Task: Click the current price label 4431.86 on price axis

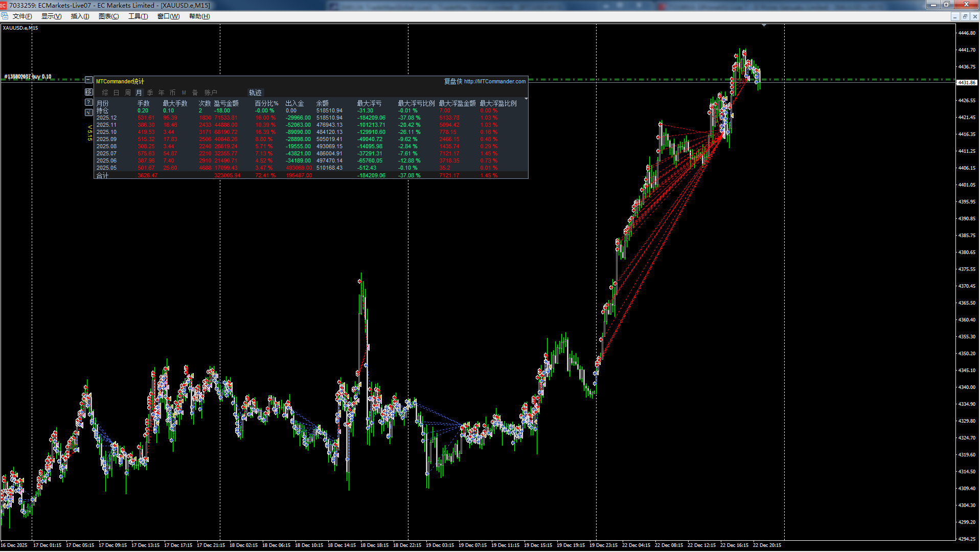Action: 967,82
